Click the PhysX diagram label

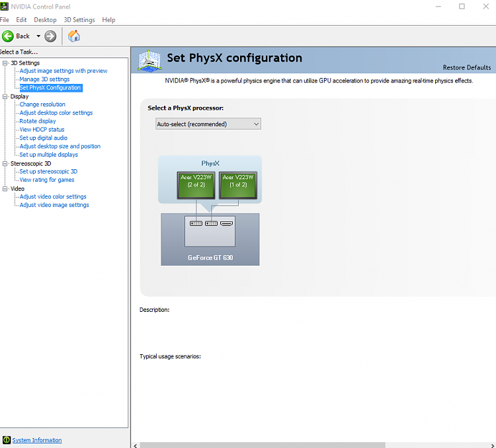[x=210, y=163]
